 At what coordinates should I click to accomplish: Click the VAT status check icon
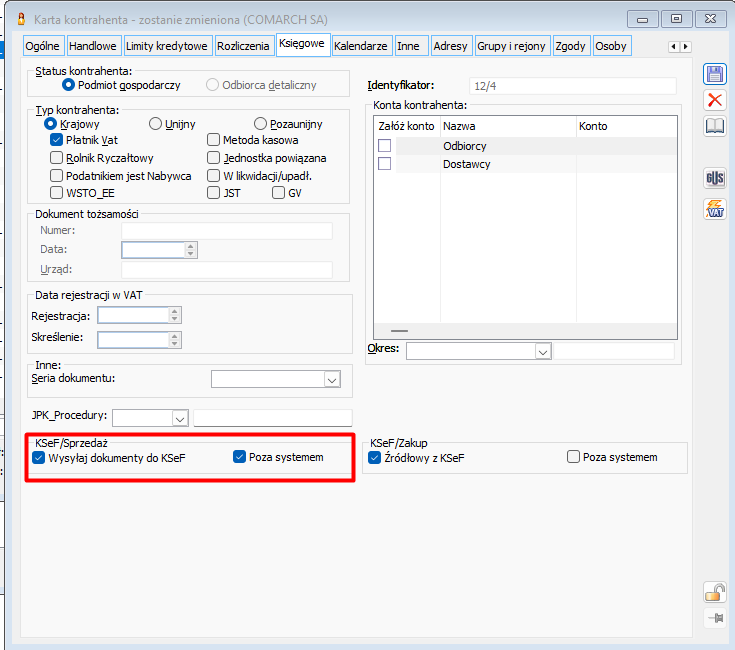[714, 208]
